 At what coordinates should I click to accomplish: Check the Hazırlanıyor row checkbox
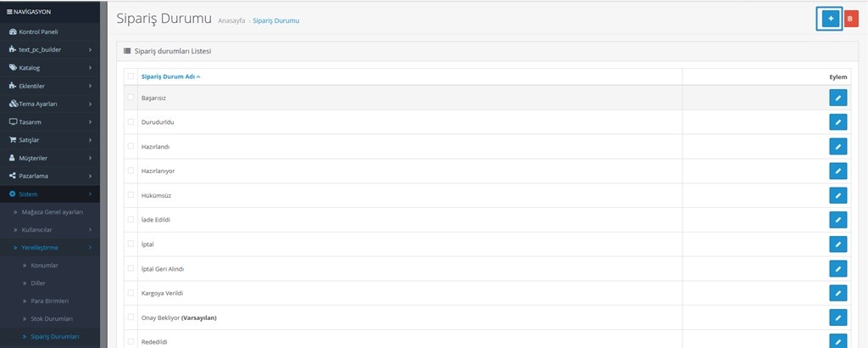tap(131, 171)
